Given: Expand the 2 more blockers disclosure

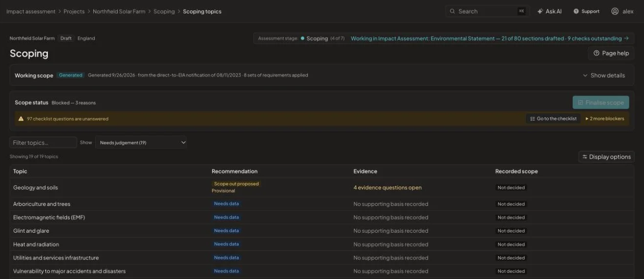Looking at the screenshot, I should [x=604, y=119].
